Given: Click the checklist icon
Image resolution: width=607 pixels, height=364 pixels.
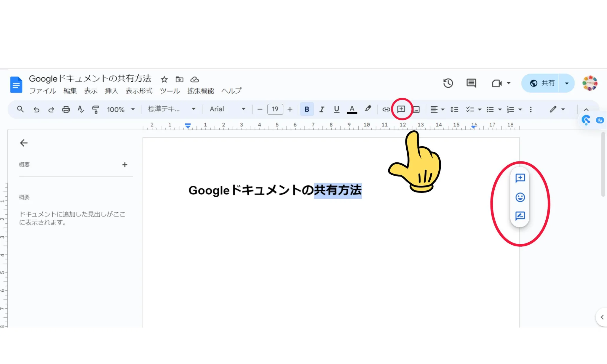Looking at the screenshot, I should click(x=470, y=110).
